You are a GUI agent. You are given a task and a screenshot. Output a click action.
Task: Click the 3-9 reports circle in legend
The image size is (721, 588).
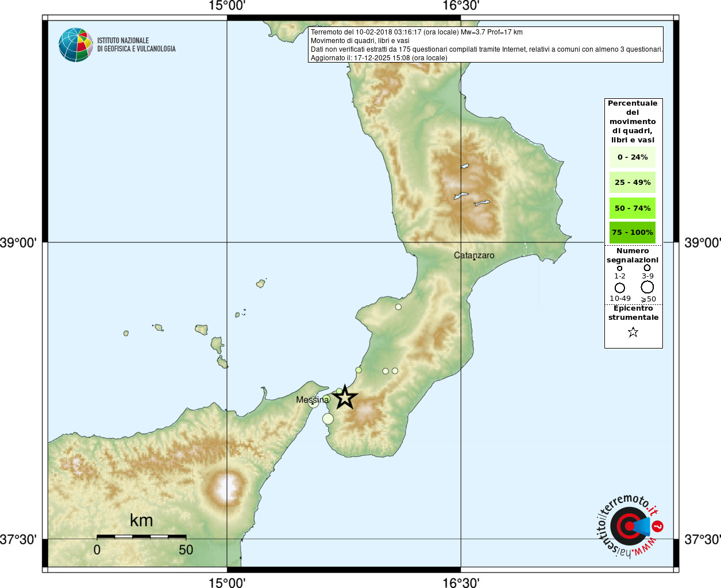click(x=647, y=268)
